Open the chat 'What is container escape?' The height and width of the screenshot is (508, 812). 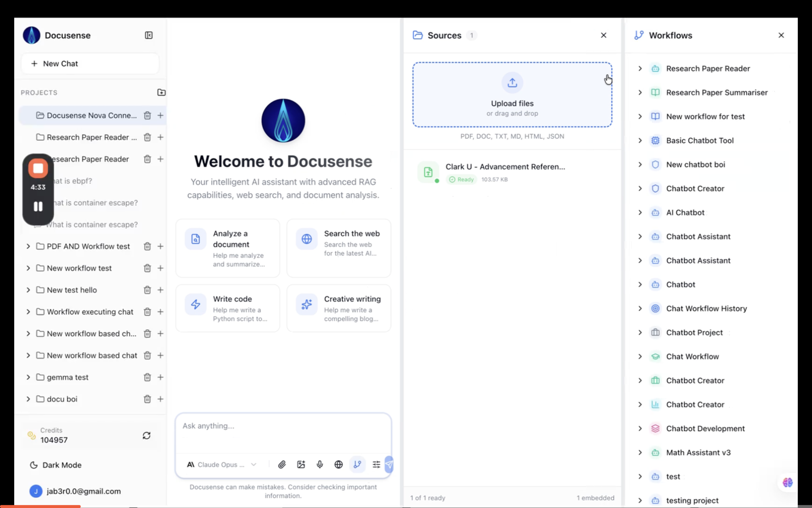[x=91, y=225]
